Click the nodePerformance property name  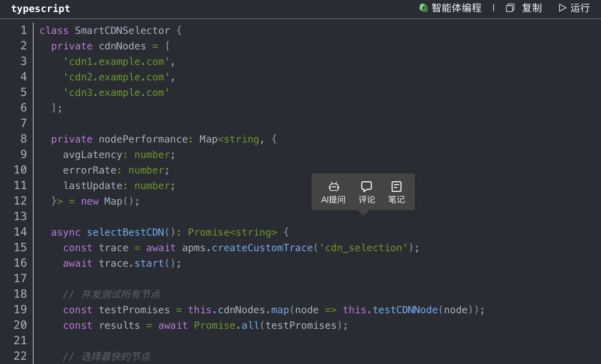tap(143, 139)
